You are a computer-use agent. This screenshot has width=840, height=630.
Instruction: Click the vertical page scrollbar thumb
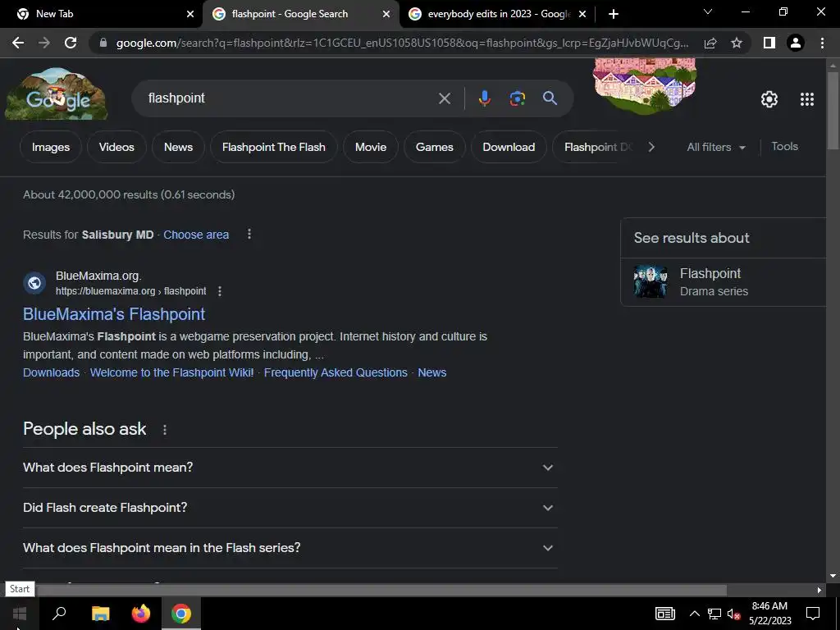(x=833, y=110)
